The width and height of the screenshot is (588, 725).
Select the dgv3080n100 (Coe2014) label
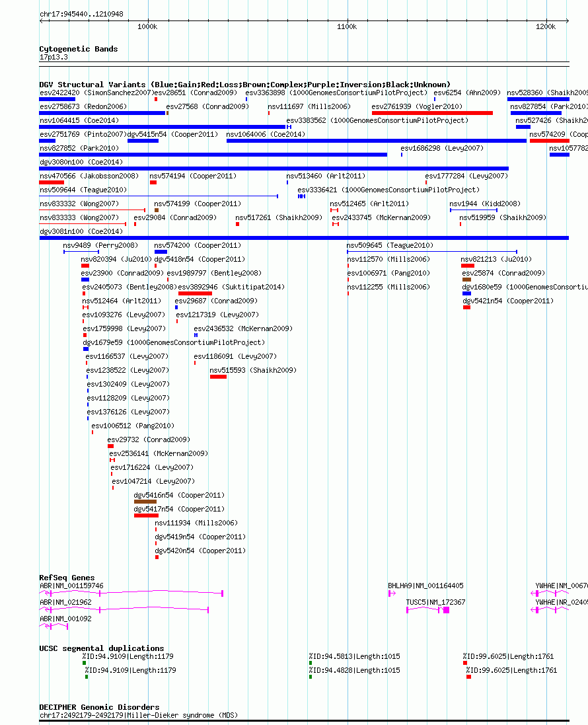tap(81, 162)
